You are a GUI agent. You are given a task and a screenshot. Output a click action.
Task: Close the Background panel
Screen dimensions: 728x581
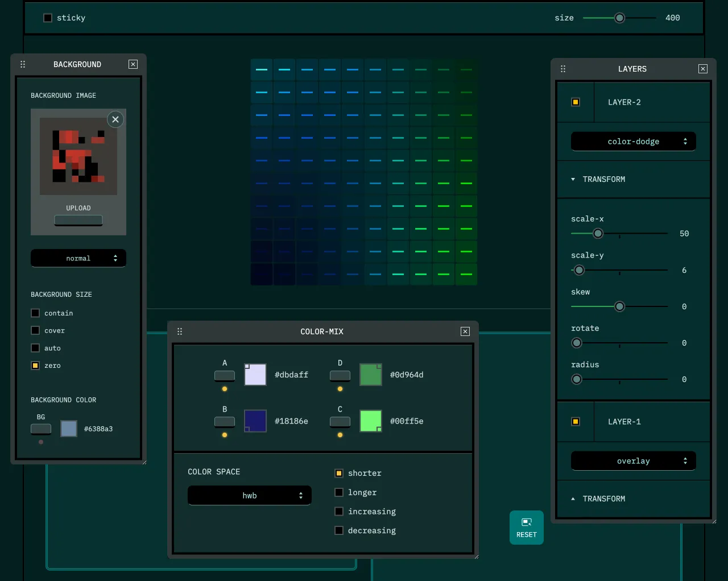click(133, 64)
